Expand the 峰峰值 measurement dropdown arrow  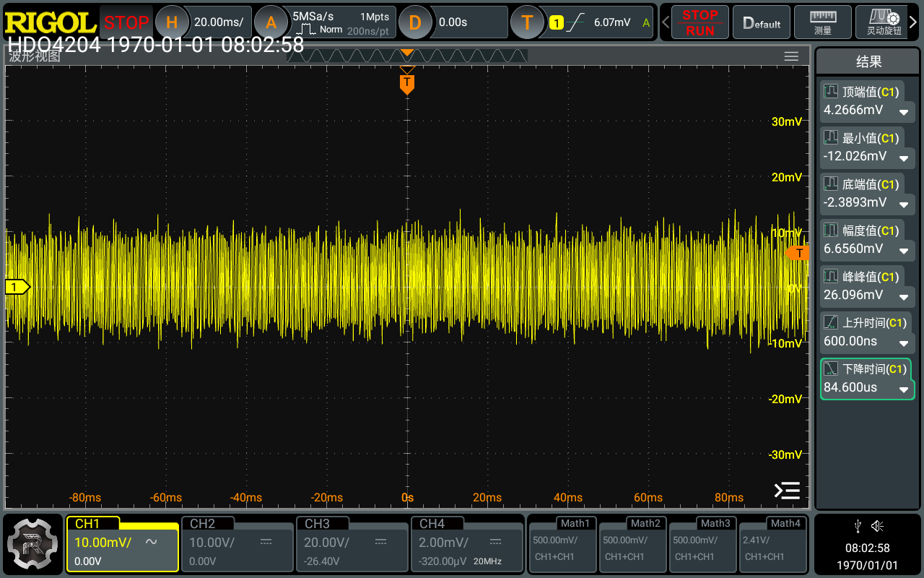903,296
